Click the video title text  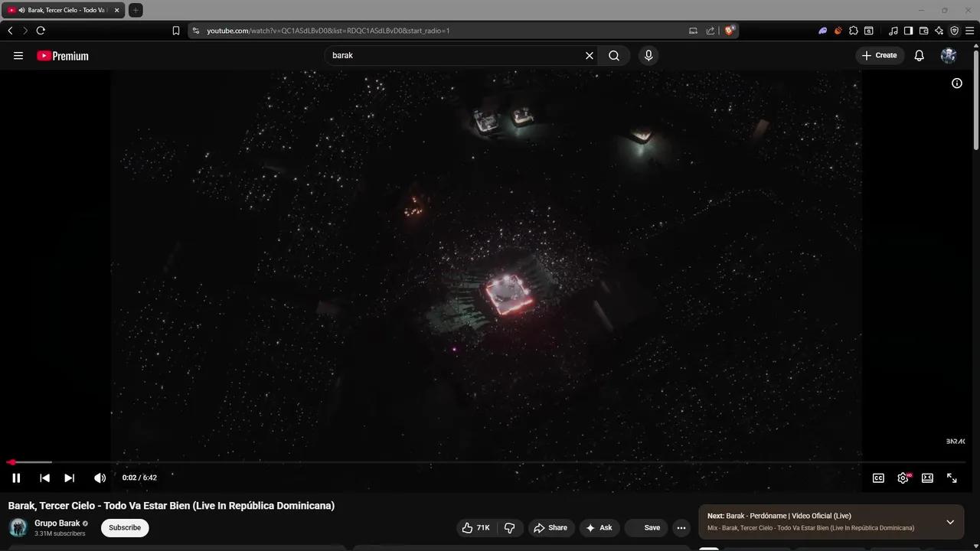point(171,506)
